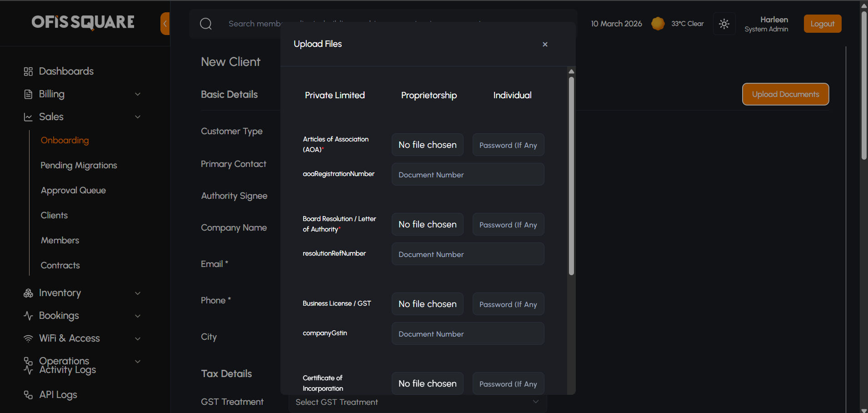Viewport: 868px width, 413px height.
Task: Switch to the Proprietorship tab
Action: pos(429,95)
